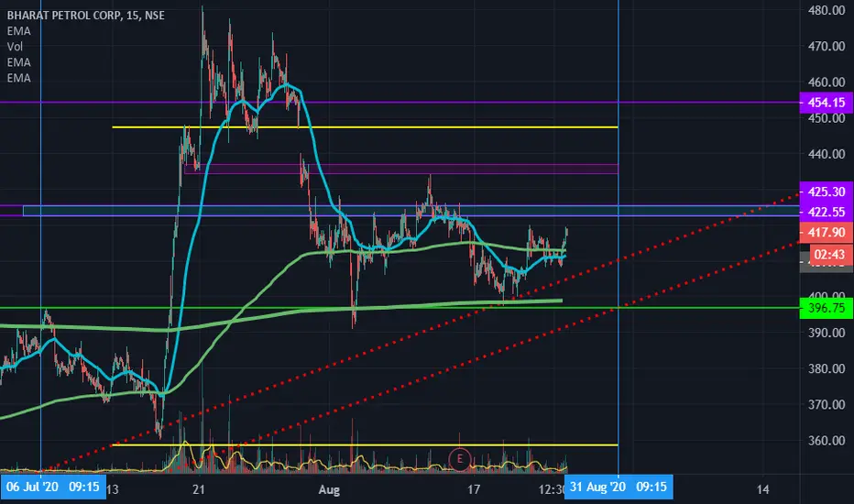
Task: Click the 454.15 purple price label
Action: tap(827, 103)
